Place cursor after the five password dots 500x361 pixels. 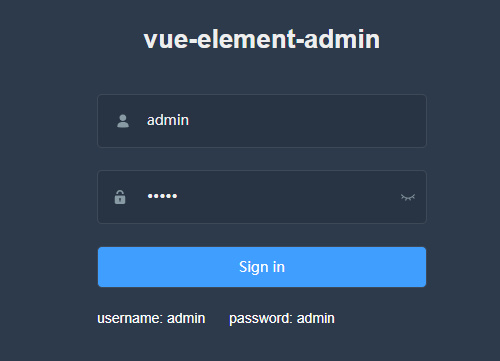(178, 196)
